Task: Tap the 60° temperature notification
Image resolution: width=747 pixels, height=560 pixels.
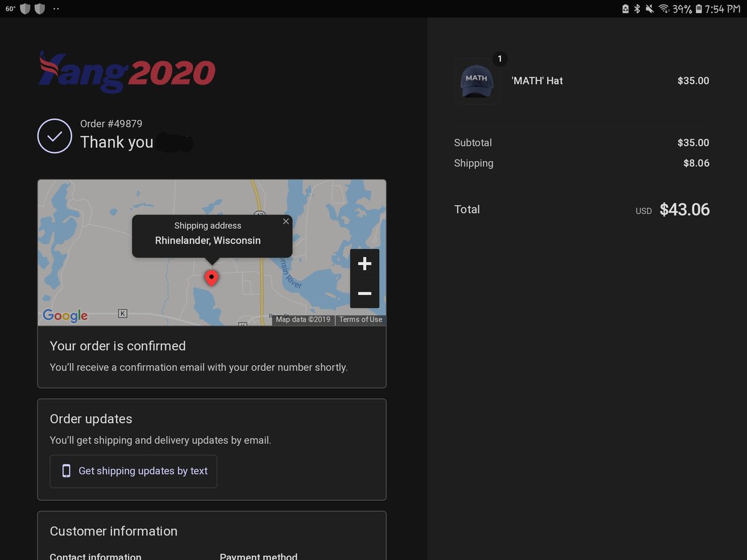Action: coord(11,9)
